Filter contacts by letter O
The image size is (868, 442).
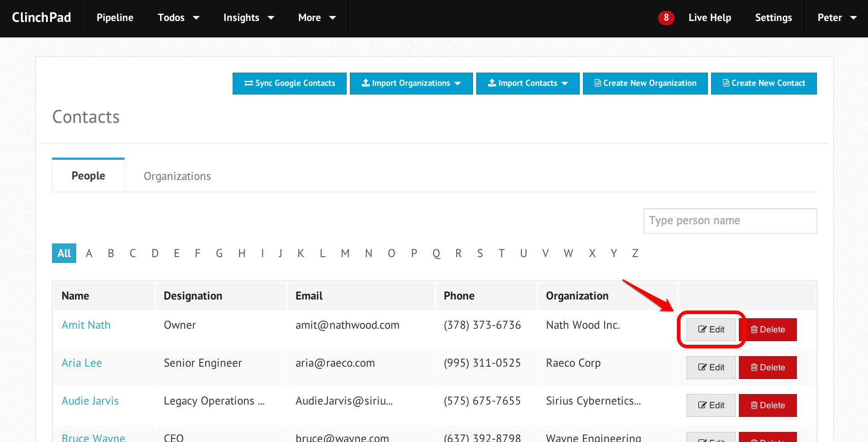coord(391,253)
